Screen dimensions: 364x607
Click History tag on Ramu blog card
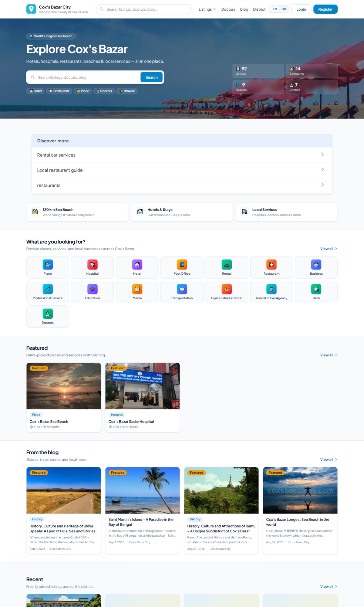click(195, 519)
